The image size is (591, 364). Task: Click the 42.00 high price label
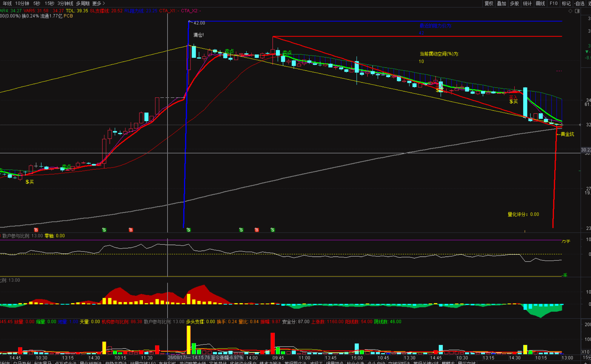(x=199, y=23)
